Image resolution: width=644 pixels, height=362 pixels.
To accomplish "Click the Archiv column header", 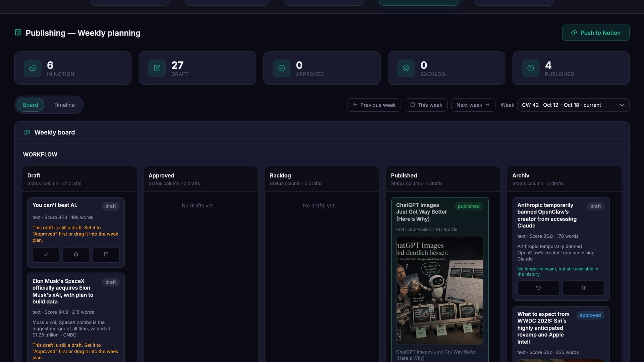I will pyautogui.click(x=564, y=179).
